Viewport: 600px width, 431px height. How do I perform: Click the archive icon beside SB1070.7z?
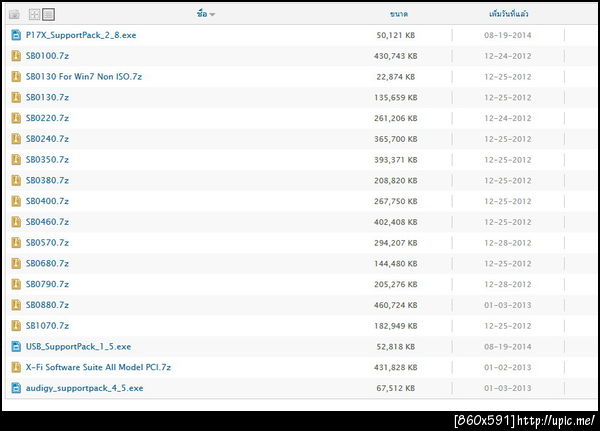pyautogui.click(x=16, y=325)
